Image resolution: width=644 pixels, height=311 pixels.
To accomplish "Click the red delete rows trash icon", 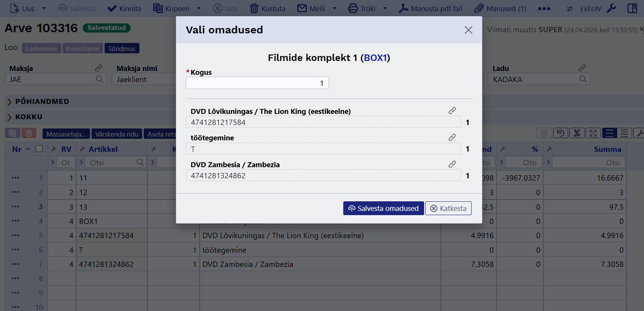I will [x=29, y=133].
